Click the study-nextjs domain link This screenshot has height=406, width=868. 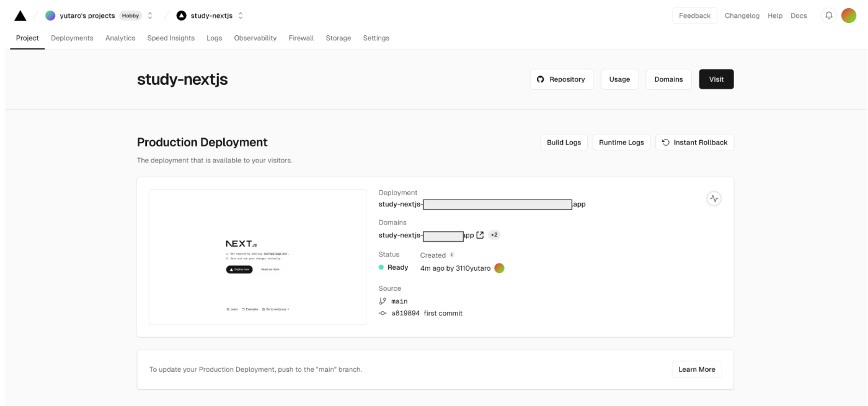click(x=426, y=236)
